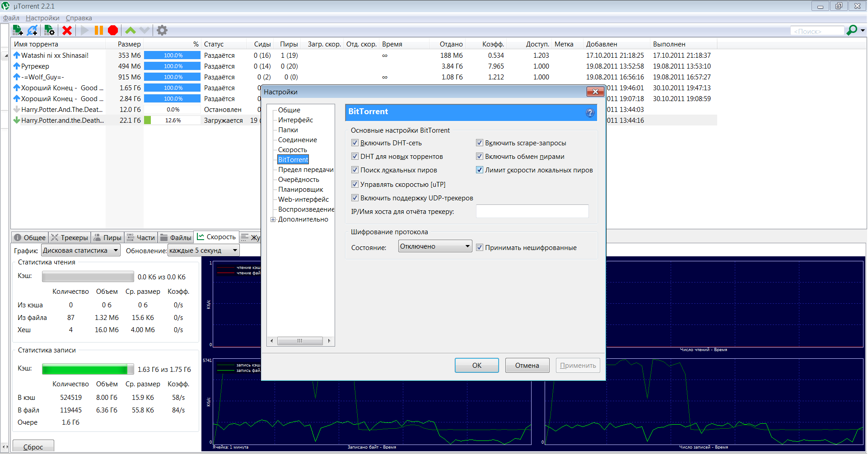Screen dimensions: 868x454
Task: Expand the Дополнительно tree node
Action: (x=273, y=219)
